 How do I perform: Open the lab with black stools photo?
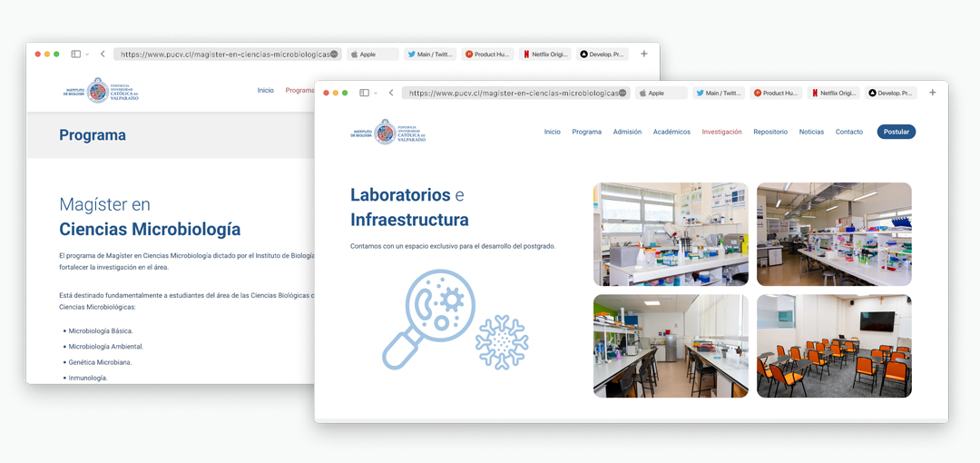[671, 346]
